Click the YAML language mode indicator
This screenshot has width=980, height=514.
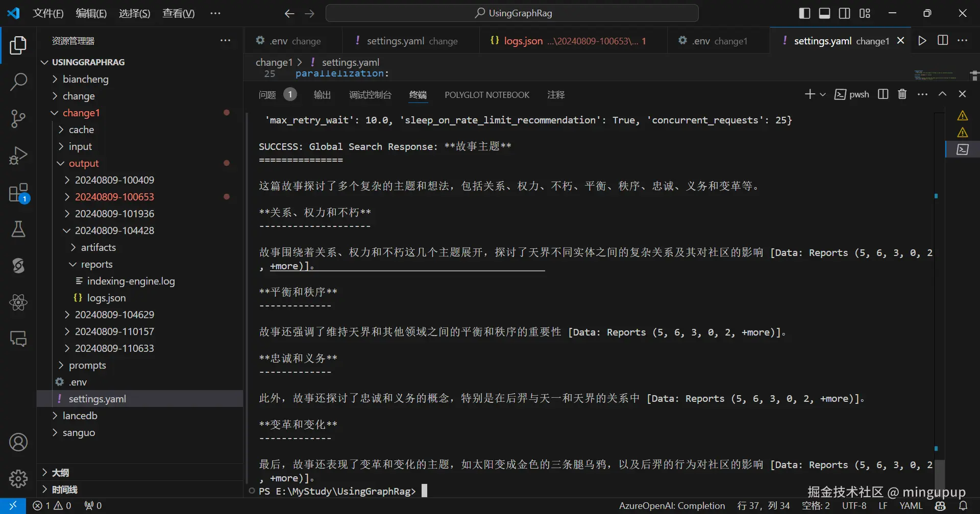click(911, 506)
